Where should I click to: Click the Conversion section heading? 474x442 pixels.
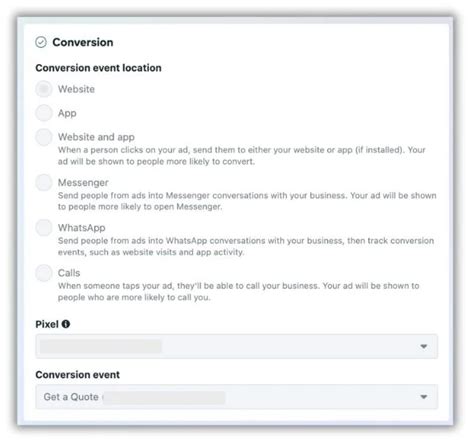pos(83,42)
